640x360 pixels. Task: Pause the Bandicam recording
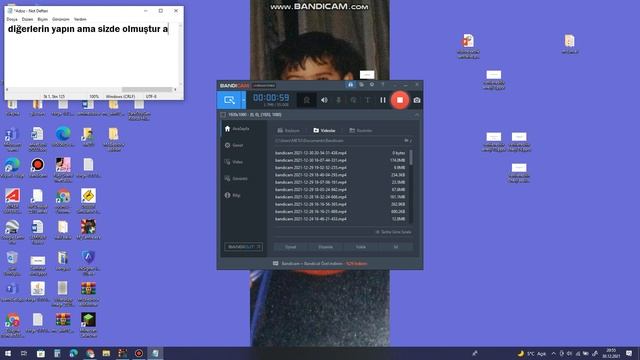click(383, 100)
